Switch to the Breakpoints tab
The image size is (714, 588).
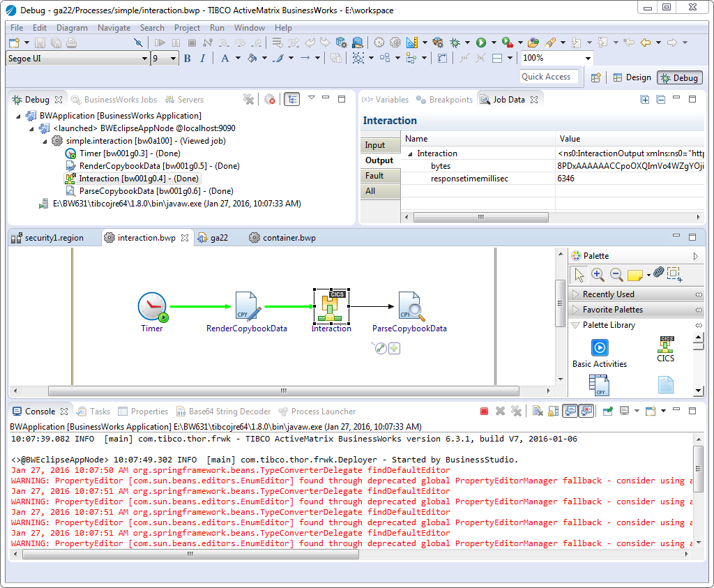(x=445, y=100)
